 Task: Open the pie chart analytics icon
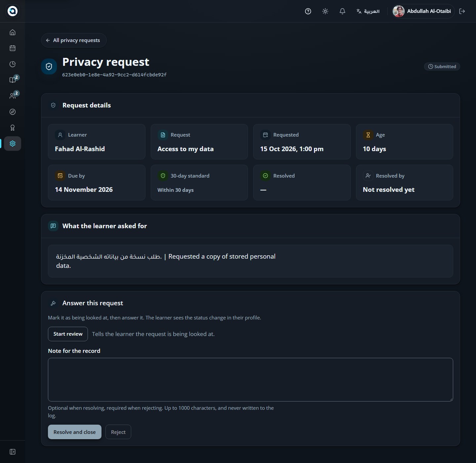[13, 64]
